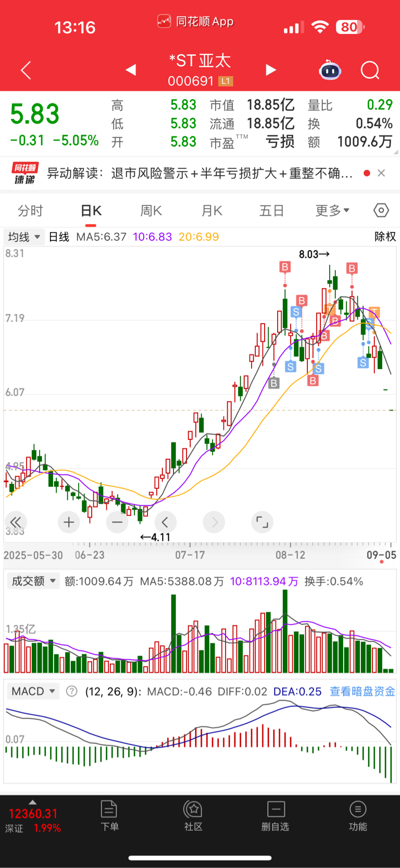Open 功能 functions menu icon

(358, 810)
